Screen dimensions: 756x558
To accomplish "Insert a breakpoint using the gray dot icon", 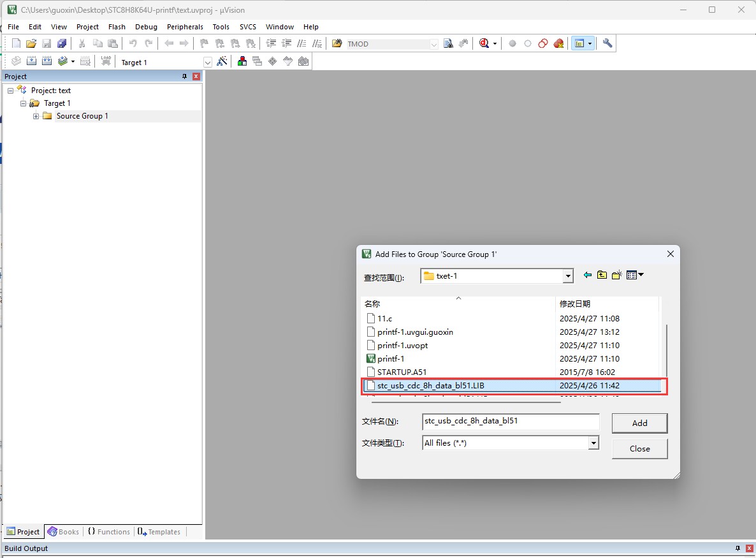I will pos(512,43).
